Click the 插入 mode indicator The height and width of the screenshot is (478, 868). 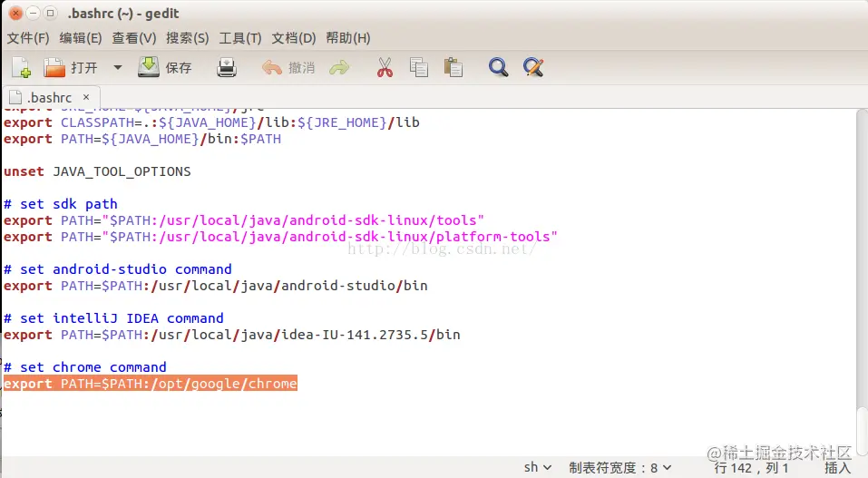837,468
